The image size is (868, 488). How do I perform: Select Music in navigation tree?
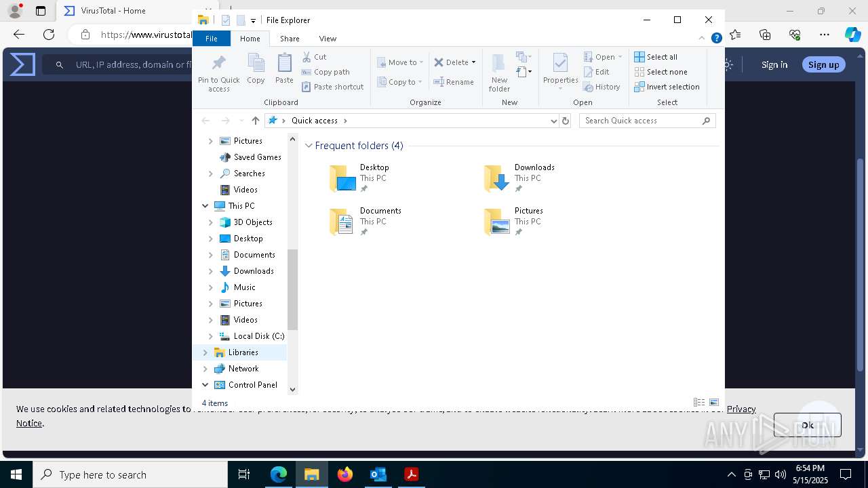point(244,287)
